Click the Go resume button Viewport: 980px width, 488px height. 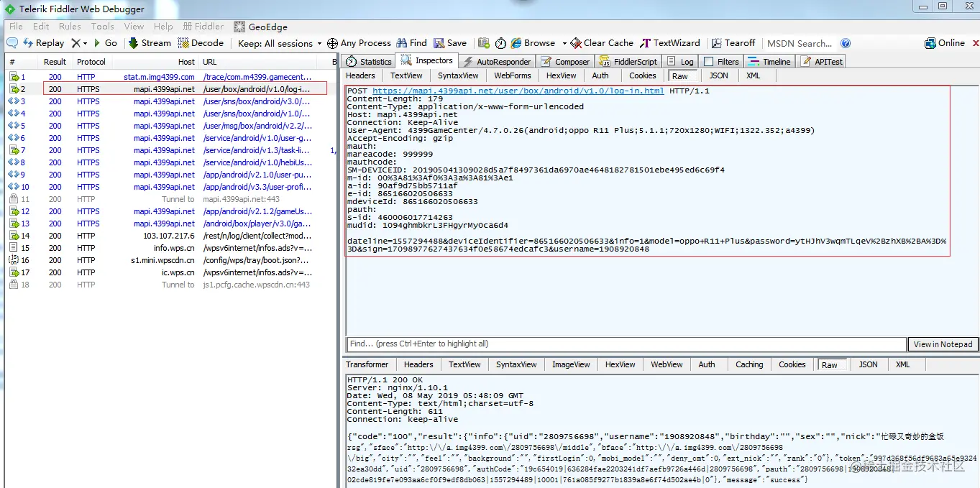[106, 43]
